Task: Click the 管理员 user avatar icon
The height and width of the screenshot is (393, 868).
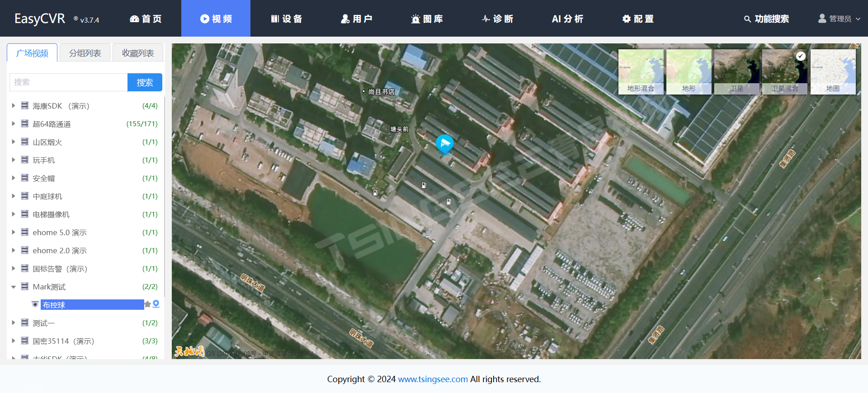Action: tap(822, 19)
